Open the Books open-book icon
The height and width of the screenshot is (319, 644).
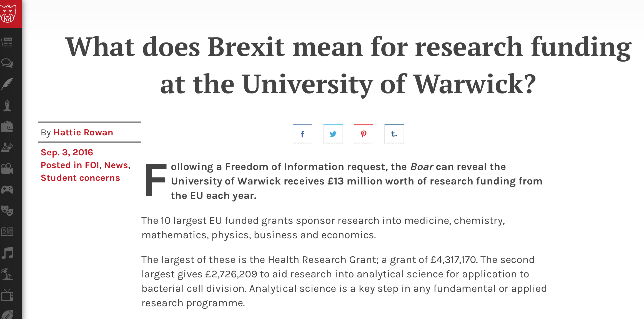point(7,232)
